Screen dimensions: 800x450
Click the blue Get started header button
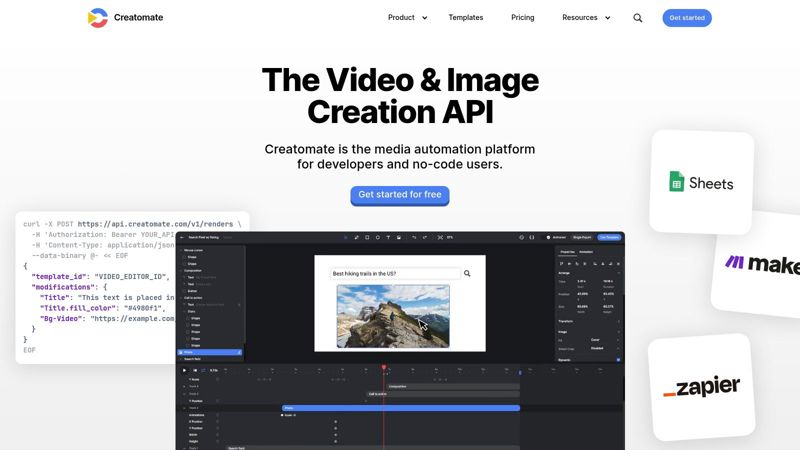(687, 18)
